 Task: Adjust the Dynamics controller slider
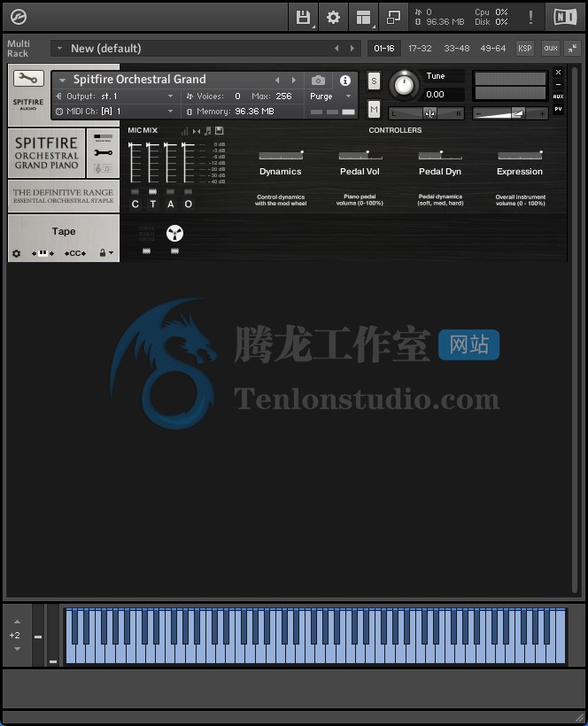point(281,155)
